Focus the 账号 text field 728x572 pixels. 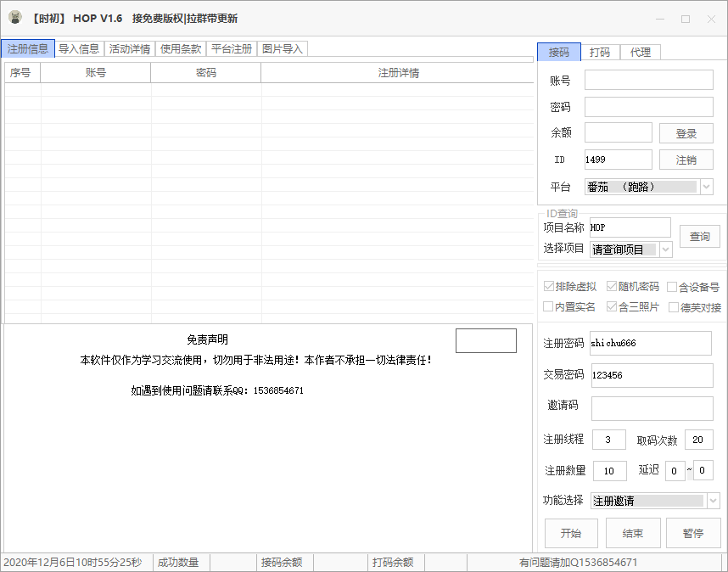click(648, 81)
